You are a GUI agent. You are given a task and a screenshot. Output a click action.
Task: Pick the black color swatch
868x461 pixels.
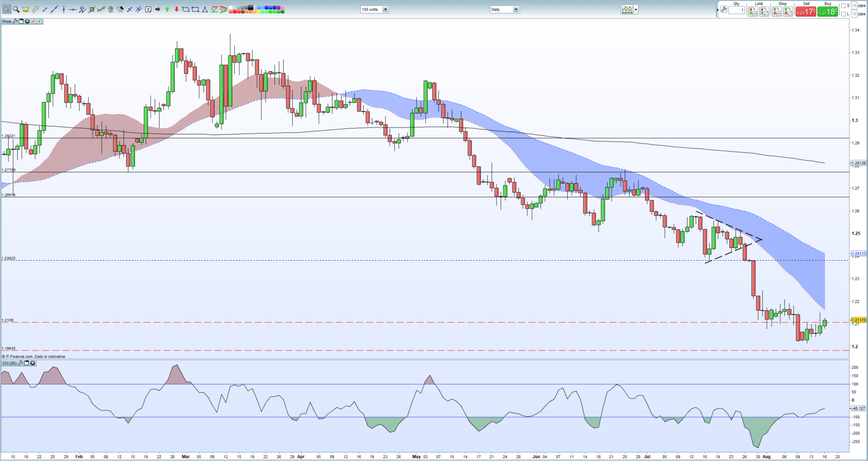(250, 7)
